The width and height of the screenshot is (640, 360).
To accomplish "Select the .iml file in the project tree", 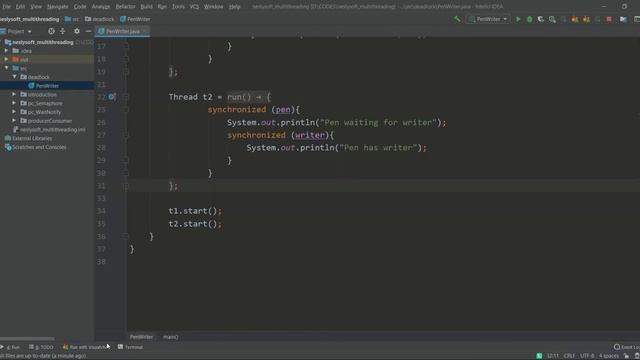I will click(x=49, y=129).
